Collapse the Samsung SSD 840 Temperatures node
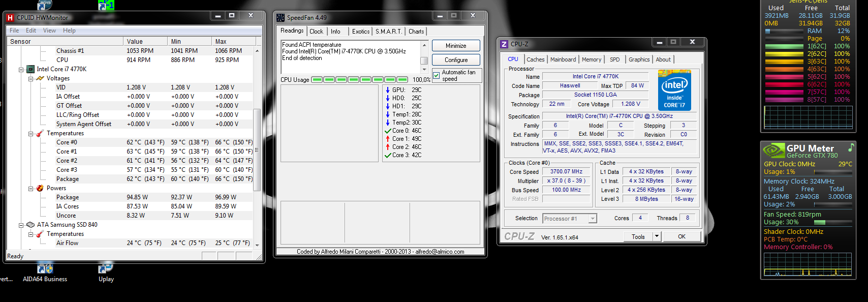 tap(31, 234)
